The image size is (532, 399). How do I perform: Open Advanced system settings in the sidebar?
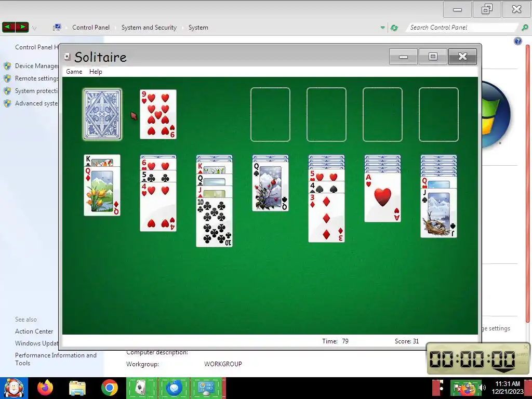(36, 103)
